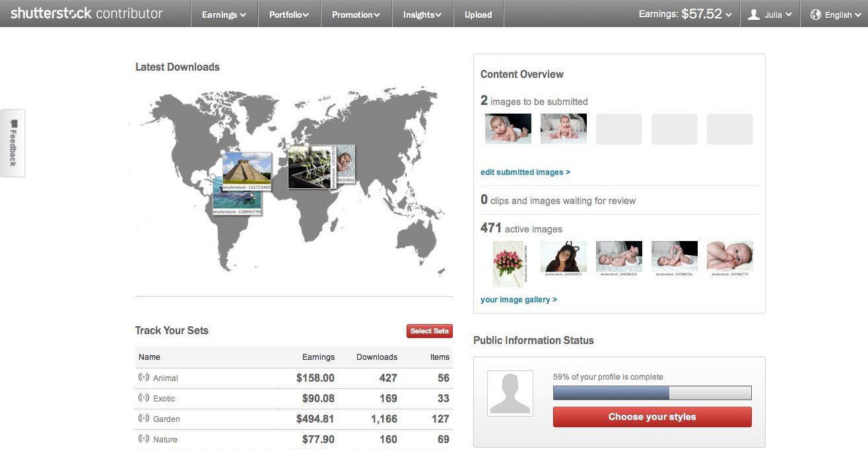Click the user silhouette icon beside Julia
868x449 pixels.
(754, 15)
